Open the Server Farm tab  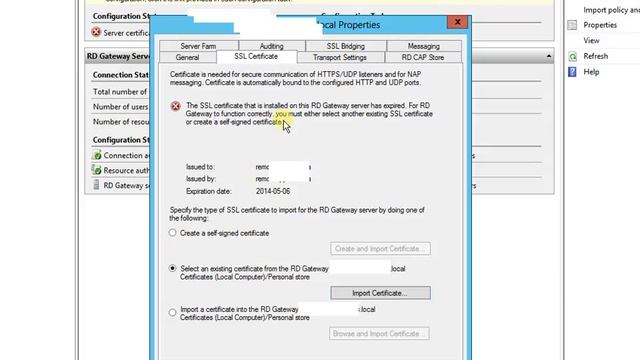tap(198, 46)
